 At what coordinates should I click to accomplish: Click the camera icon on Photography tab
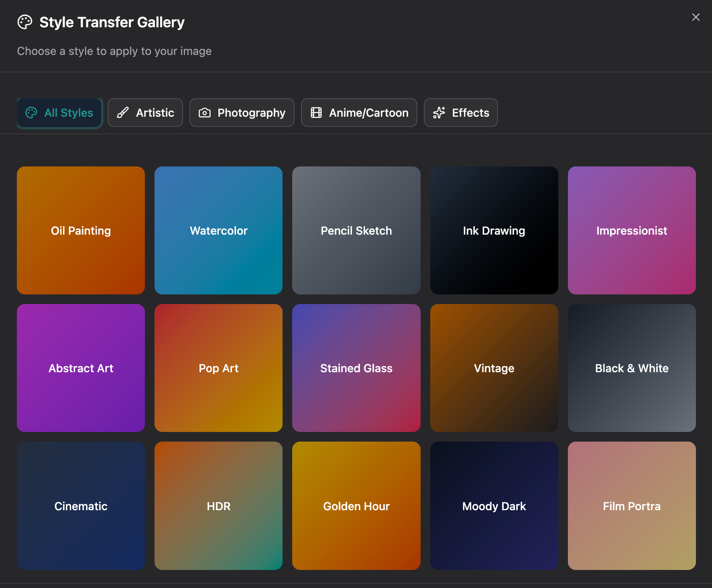click(x=205, y=113)
